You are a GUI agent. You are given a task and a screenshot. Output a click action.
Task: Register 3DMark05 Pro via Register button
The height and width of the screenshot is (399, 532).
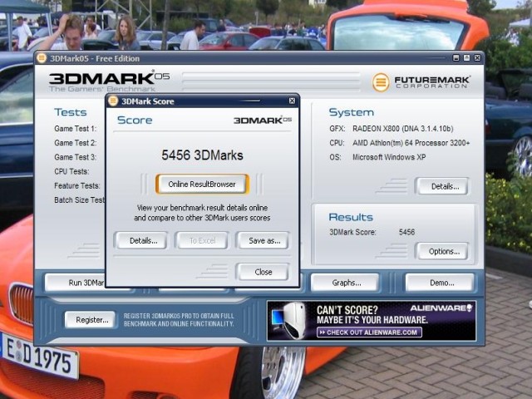coord(91,319)
